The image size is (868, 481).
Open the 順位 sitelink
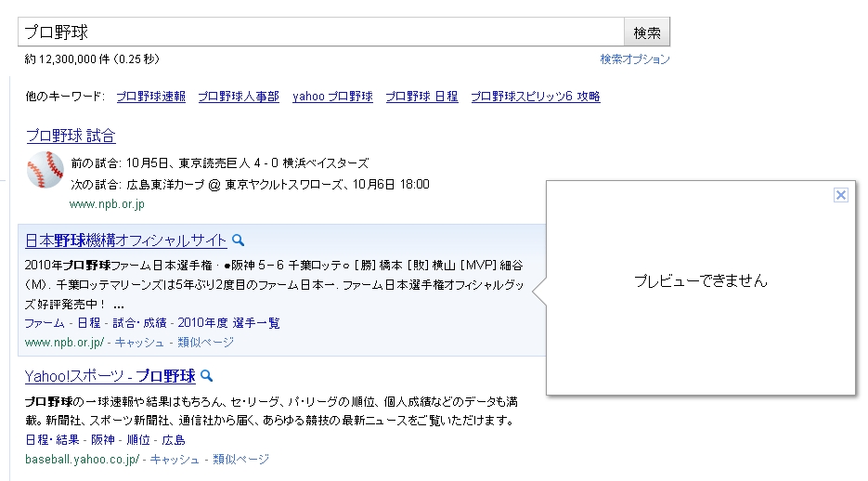(x=138, y=440)
